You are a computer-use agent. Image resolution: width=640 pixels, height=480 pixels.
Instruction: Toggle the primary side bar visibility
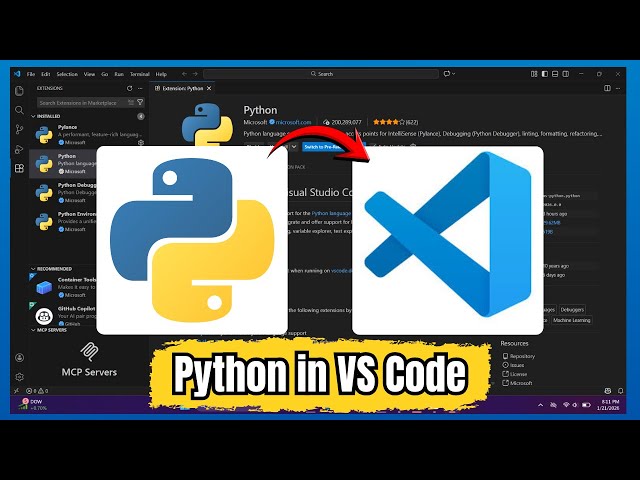[x=544, y=74]
